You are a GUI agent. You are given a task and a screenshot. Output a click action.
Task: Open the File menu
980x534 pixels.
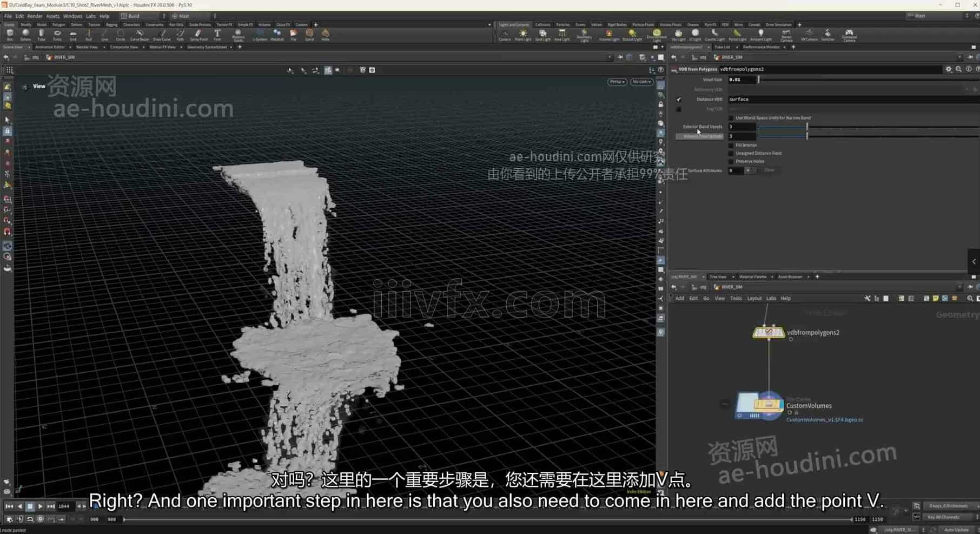tap(8, 16)
